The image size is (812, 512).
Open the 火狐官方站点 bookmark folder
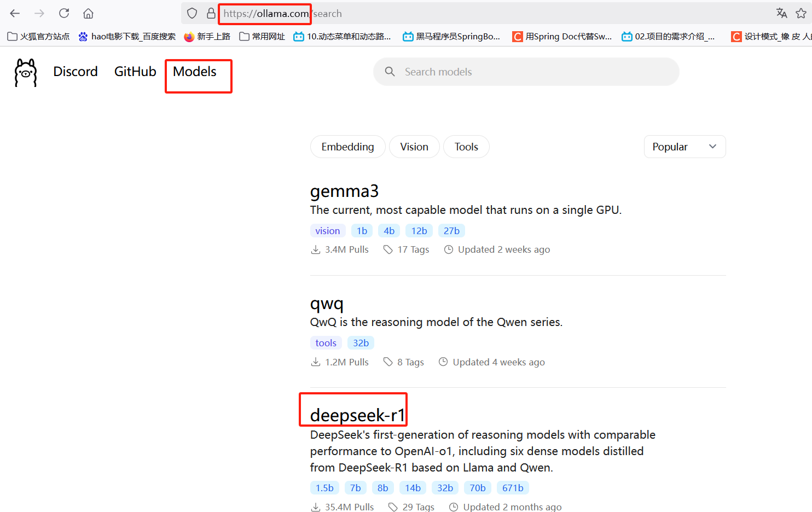tap(38, 37)
